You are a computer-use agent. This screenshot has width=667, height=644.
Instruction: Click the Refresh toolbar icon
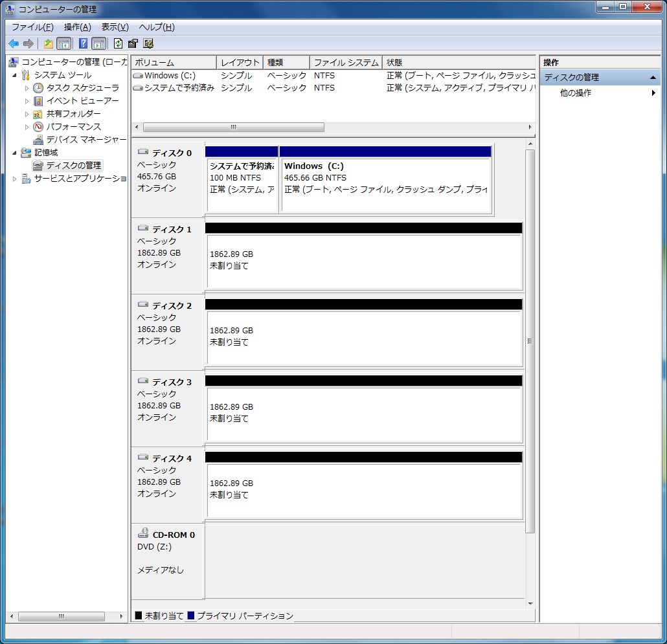click(118, 44)
